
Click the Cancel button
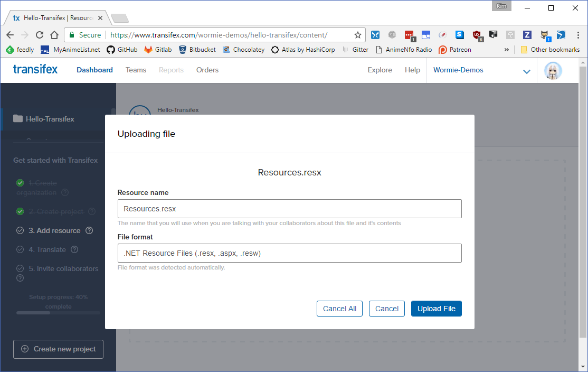click(x=386, y=309)
